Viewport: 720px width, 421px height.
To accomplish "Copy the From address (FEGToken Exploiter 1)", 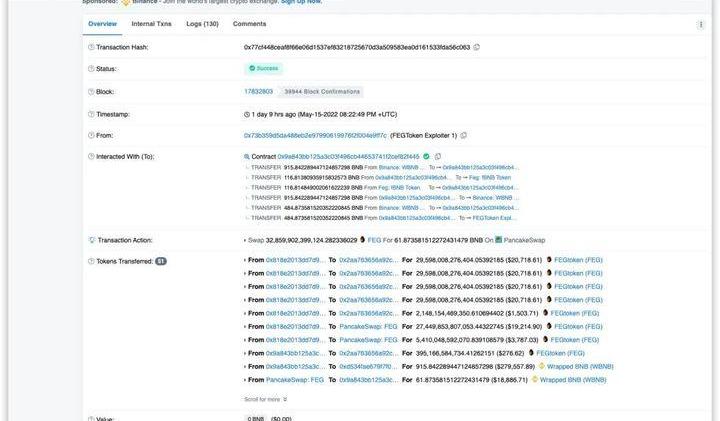I will coord(464,135).
